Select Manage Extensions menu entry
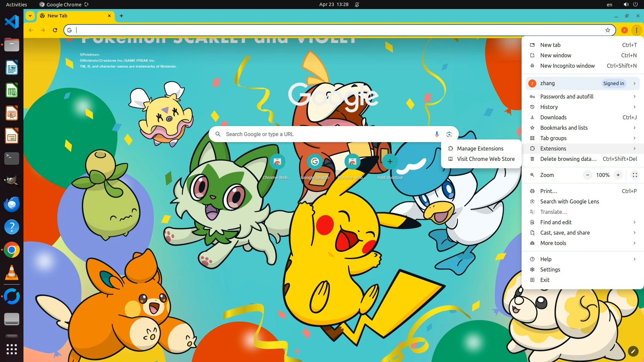The image size is (644, 362). (x=480, y=148)
